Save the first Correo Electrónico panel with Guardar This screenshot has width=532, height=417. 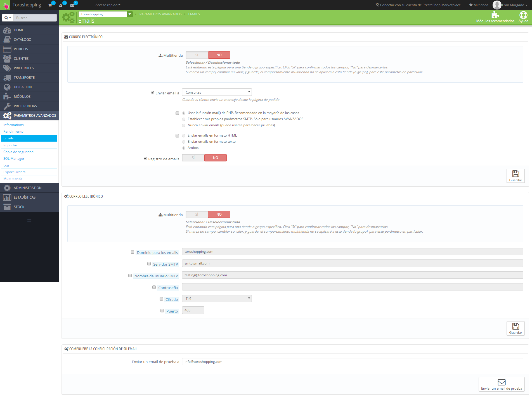pyautogui.click(x=516, y=176)
